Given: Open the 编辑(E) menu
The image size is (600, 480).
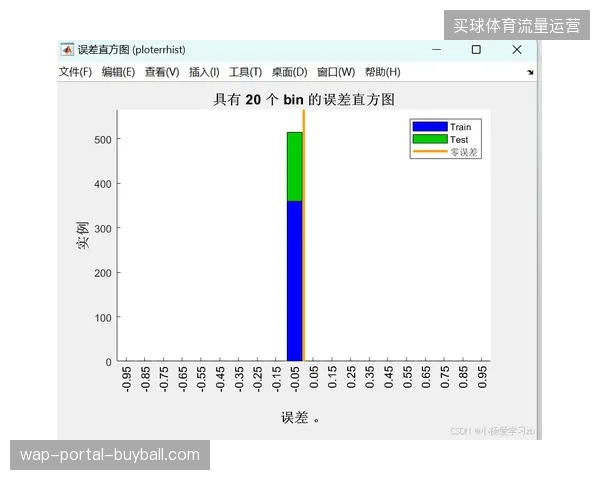Looking at the screenshot, I should tap(118, 72).
